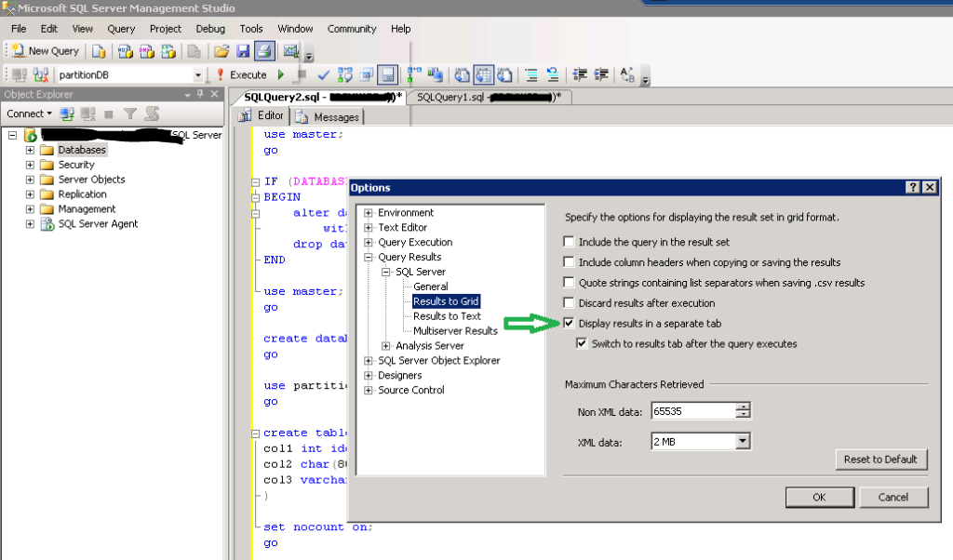Click the Non XML data value field
The image size is (953, 560).
[692, 411]
